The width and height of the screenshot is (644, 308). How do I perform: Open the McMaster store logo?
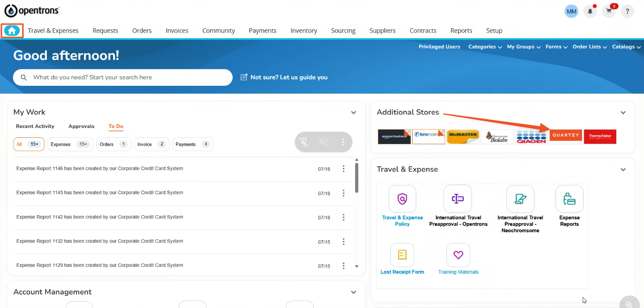pyautogui.click(x=463, y=137)
